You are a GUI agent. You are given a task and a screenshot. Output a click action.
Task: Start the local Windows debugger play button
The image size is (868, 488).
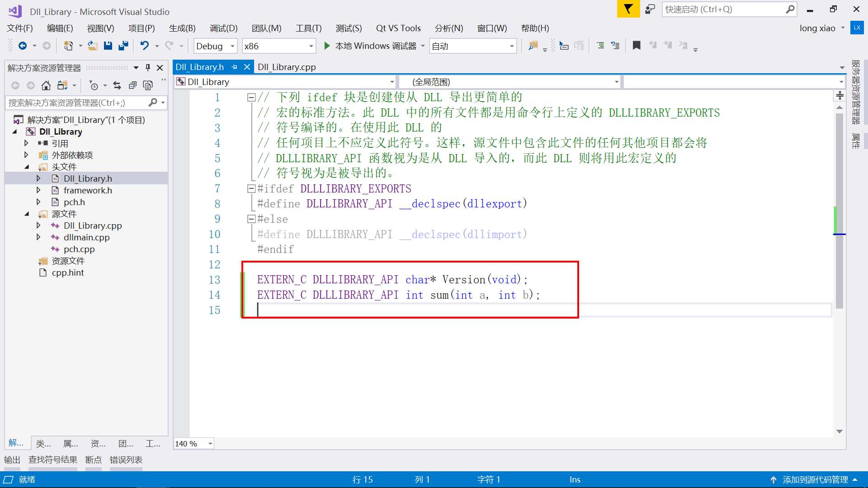coord(327,46)
